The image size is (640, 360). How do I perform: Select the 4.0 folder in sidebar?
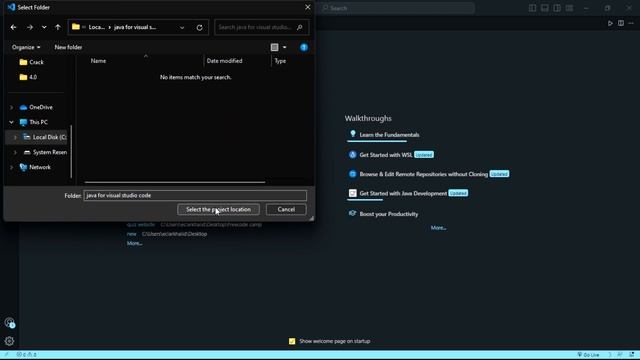coord(28,77)
